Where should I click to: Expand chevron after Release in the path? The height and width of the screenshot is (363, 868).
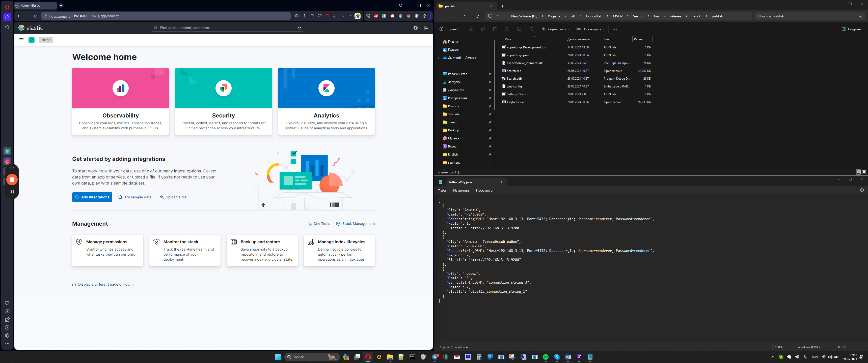pyautogui.click(x=686, y=16)
